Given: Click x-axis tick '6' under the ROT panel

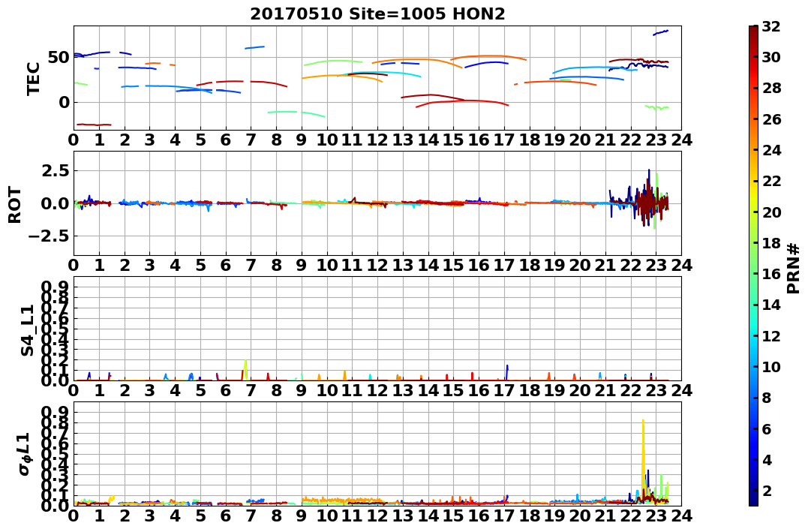Looking at the screenshot, I should (x=225, y=266).
